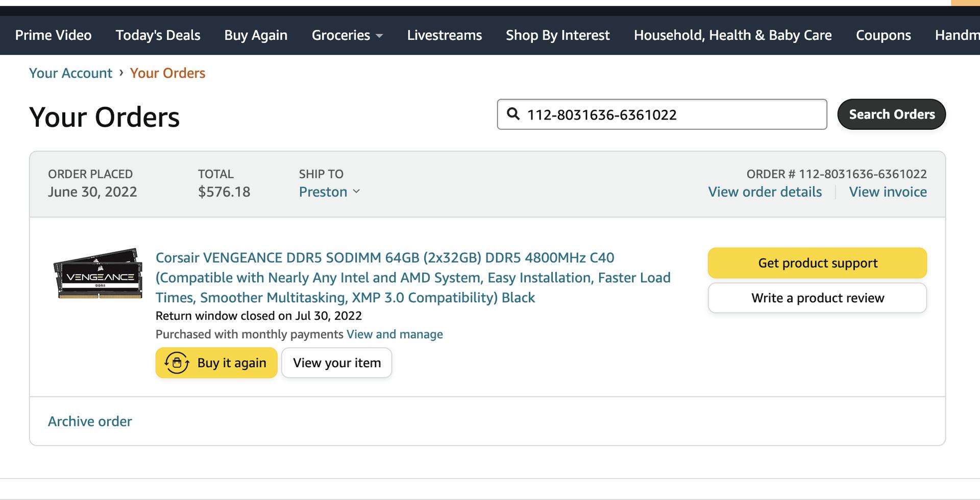The image size is (980, 500).
Task: Click the Buy it again cart icon
Action: pos(177,363)
